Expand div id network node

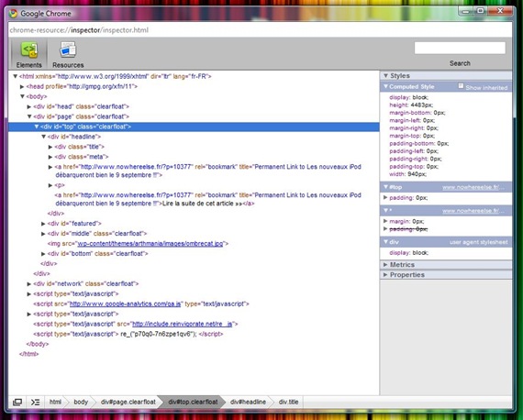pos(29,284)
